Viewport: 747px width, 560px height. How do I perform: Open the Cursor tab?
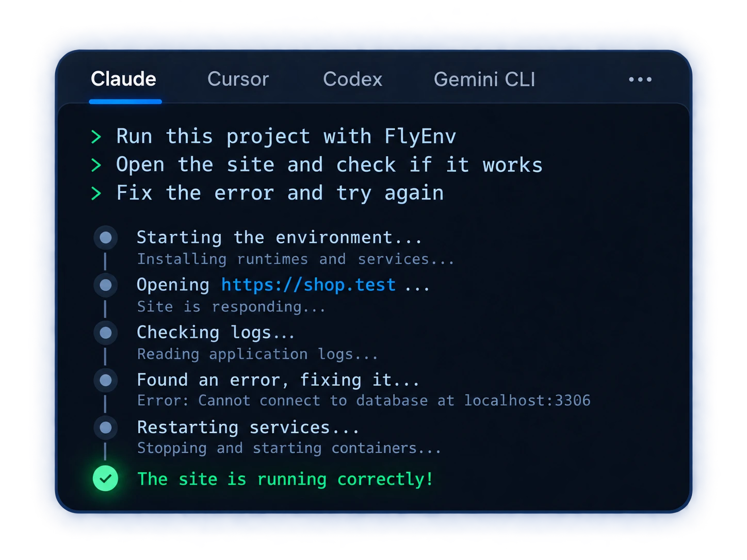point(238,79)
